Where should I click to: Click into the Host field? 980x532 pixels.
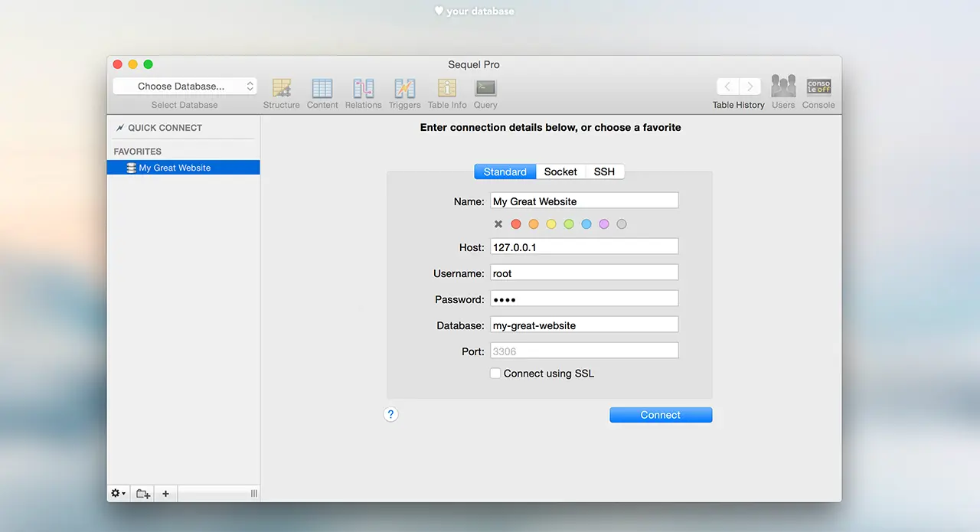(584, 247)
